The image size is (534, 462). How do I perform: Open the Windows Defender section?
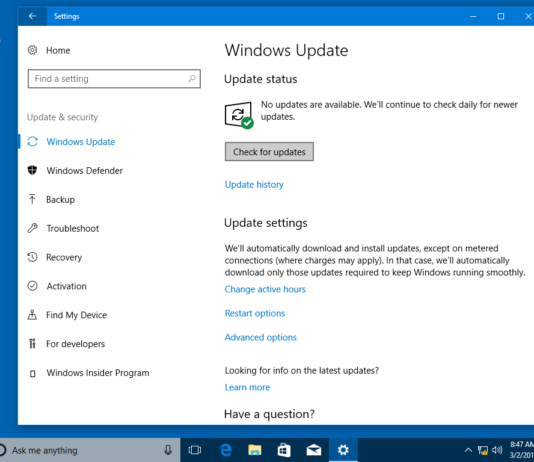tap(84, 171)
